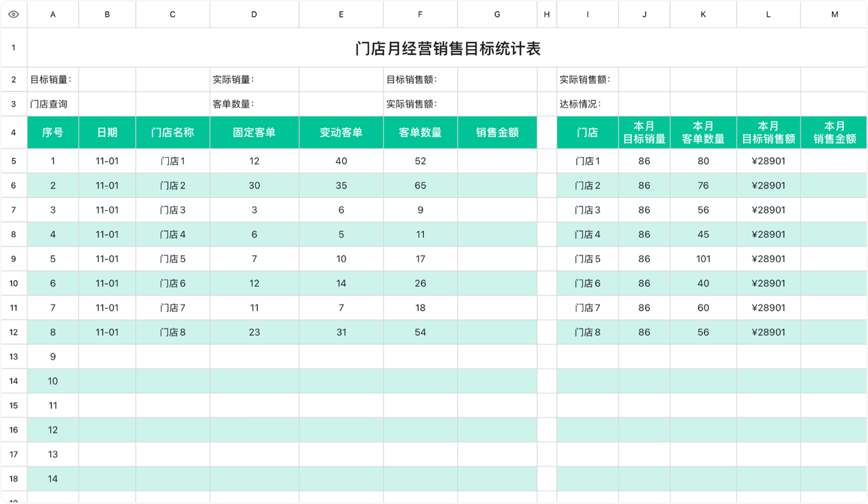
Task: Click 变动客单 value 40 for 门店1
Action: (341, 161)
